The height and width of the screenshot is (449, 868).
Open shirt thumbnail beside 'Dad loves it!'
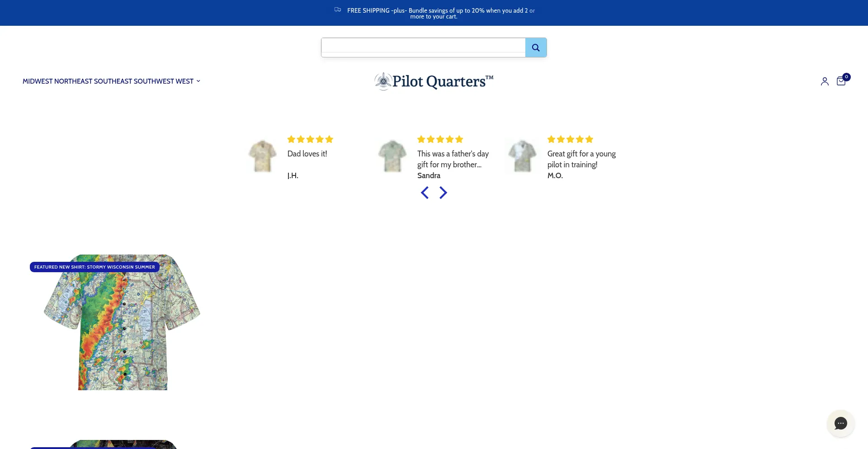[262, 156]
